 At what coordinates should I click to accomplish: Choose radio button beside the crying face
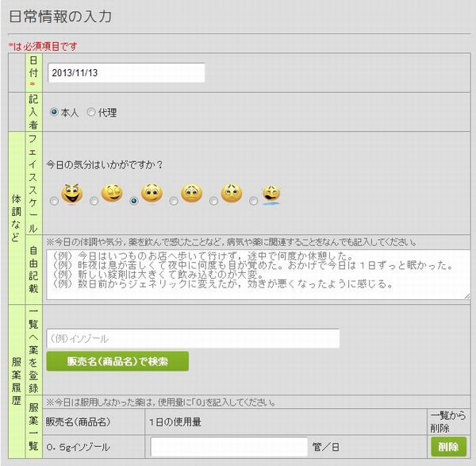[252, 202]
